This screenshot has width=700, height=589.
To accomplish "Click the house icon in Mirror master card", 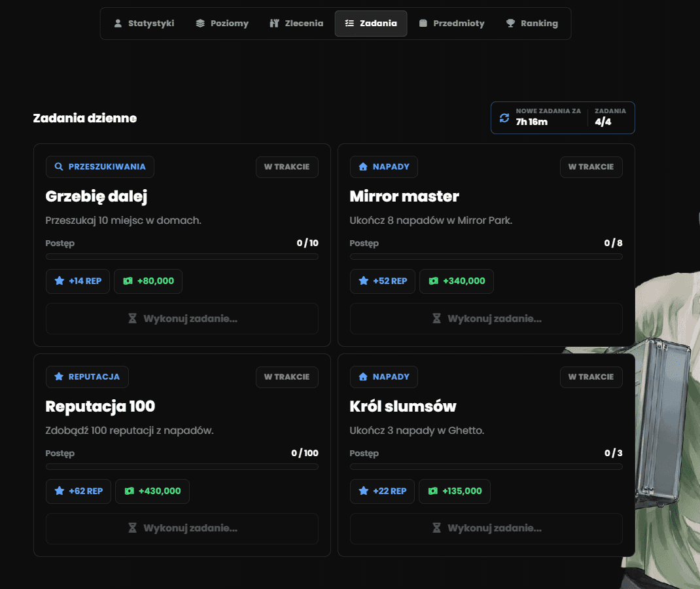I will (x=363, y=167).
